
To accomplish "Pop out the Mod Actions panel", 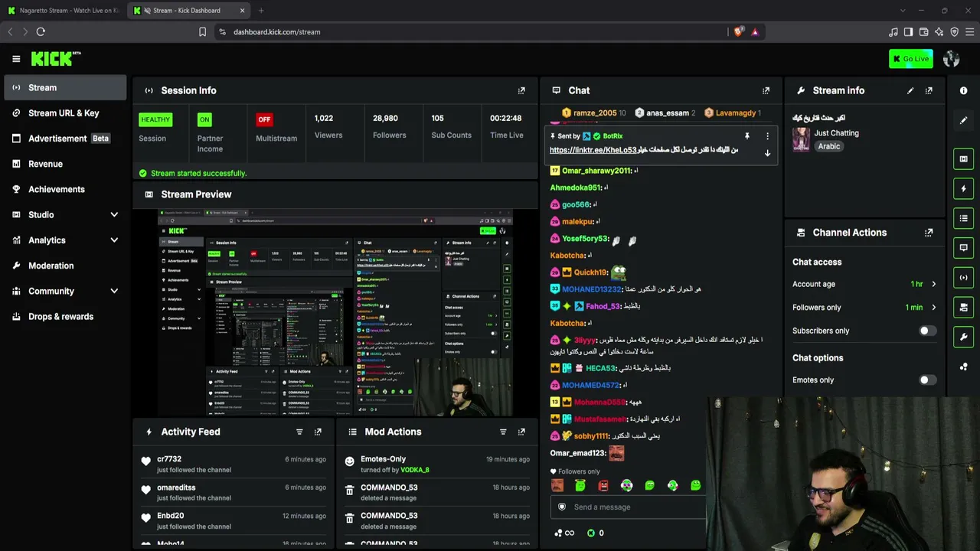I will click(521, 432).
